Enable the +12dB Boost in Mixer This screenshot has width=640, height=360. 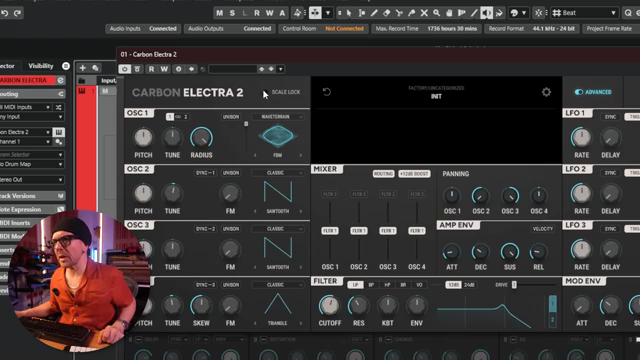[x=414, y=173]
